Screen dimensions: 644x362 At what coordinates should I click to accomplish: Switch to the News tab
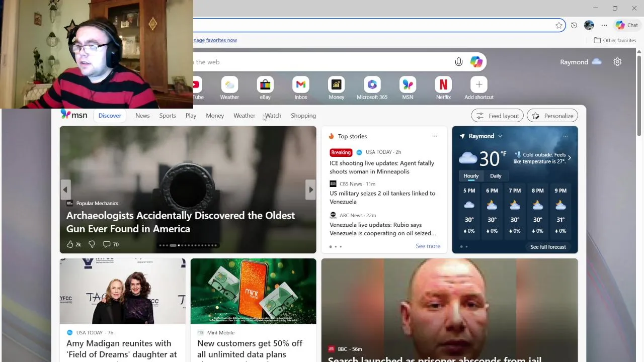(x=142, y=116)
